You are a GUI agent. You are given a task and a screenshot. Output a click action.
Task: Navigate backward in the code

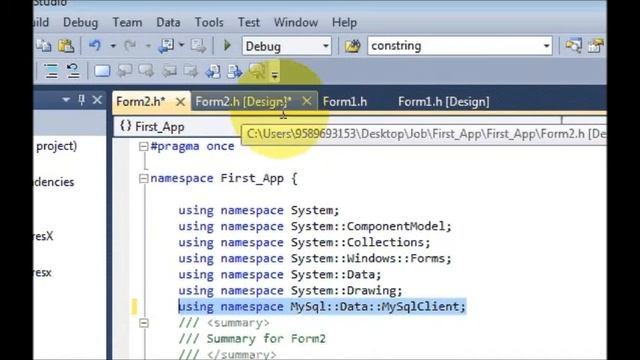tap(167, 46)
